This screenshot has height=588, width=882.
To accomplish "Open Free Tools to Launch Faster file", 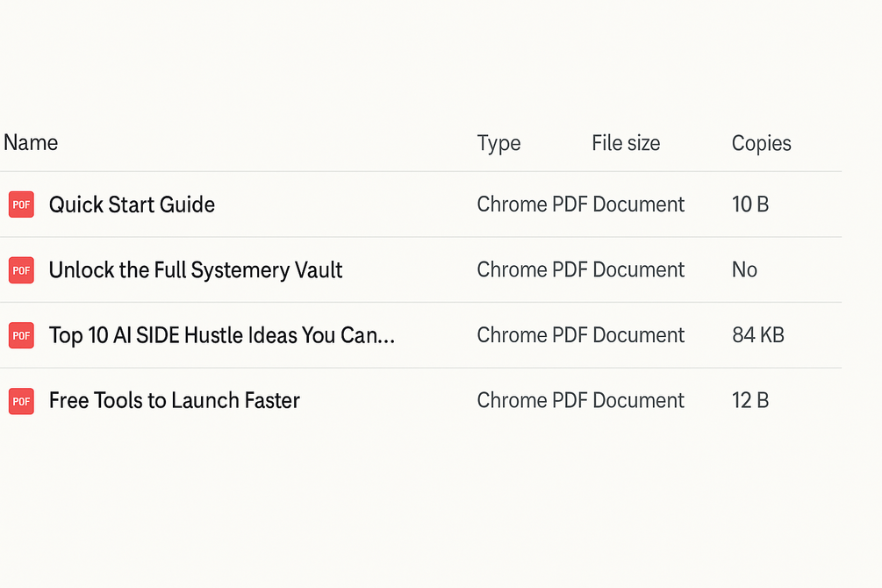I will [x=175, y=401].
